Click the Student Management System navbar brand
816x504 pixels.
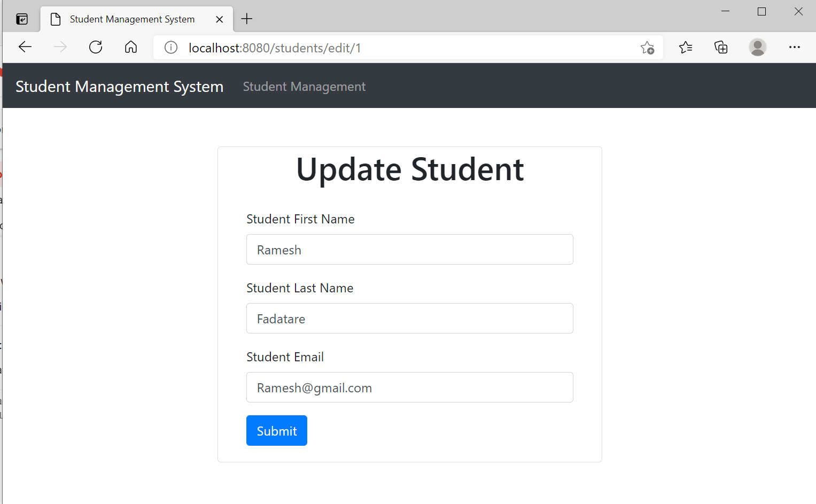click(119, 87)
